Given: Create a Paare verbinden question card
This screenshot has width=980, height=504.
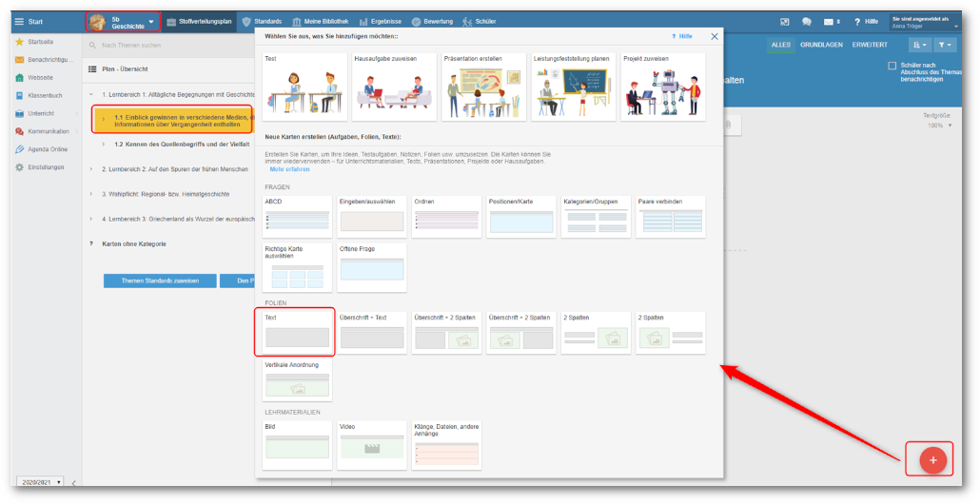Looking at the screenshot, I should point(671,217).
